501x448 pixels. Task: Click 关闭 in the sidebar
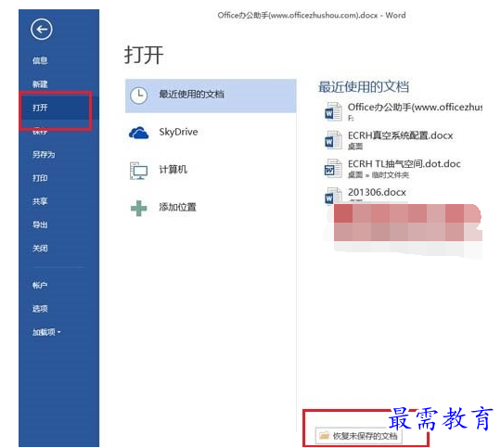40,249
